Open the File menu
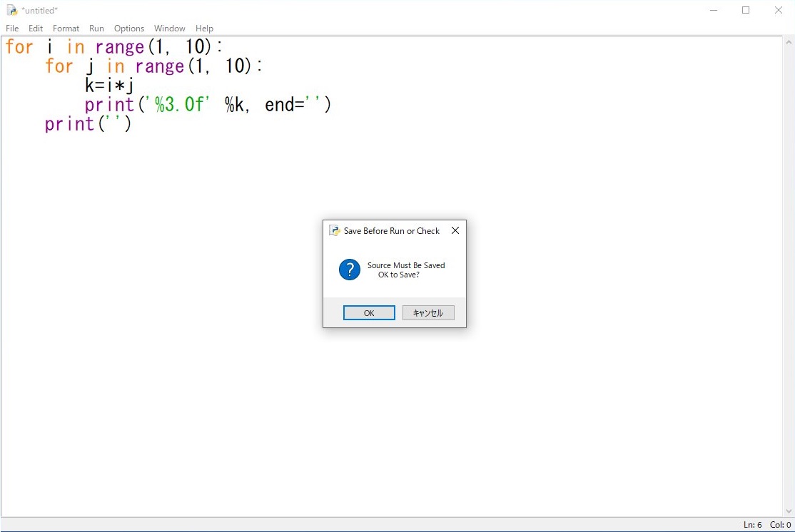This screenshot has height=532, width=795. click(12, 29)
